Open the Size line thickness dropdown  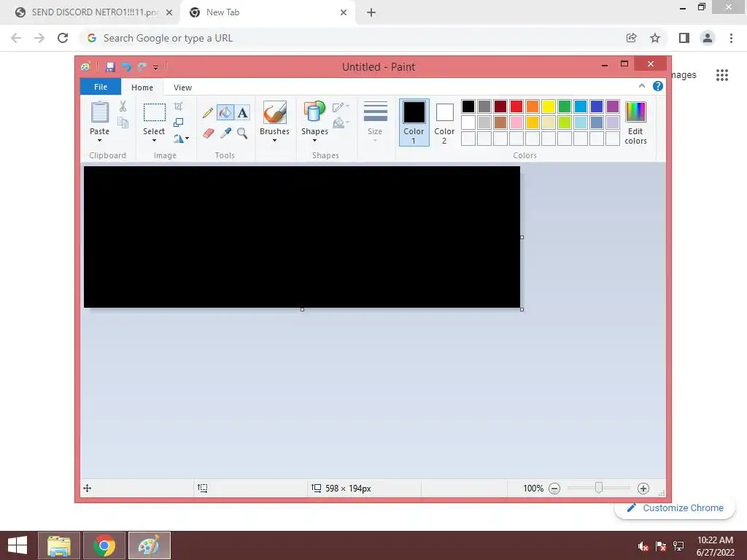[x=375, y=122]
